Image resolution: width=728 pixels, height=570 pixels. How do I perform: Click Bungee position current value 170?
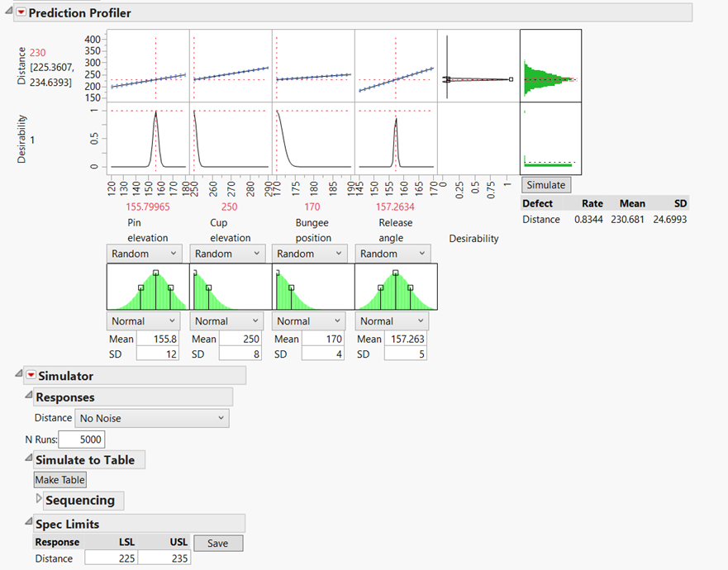click(x=312, y=207)
